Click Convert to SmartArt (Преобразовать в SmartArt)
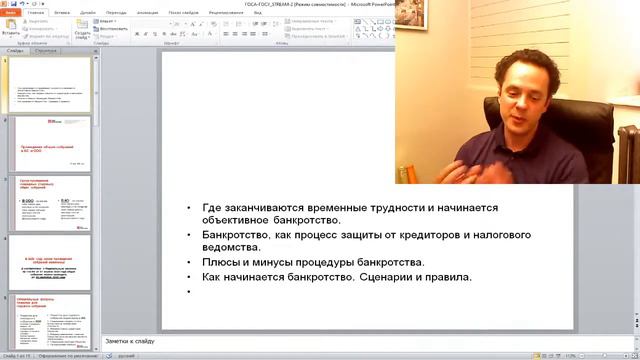This screenshot has height=360, width=640. point(315,36)
